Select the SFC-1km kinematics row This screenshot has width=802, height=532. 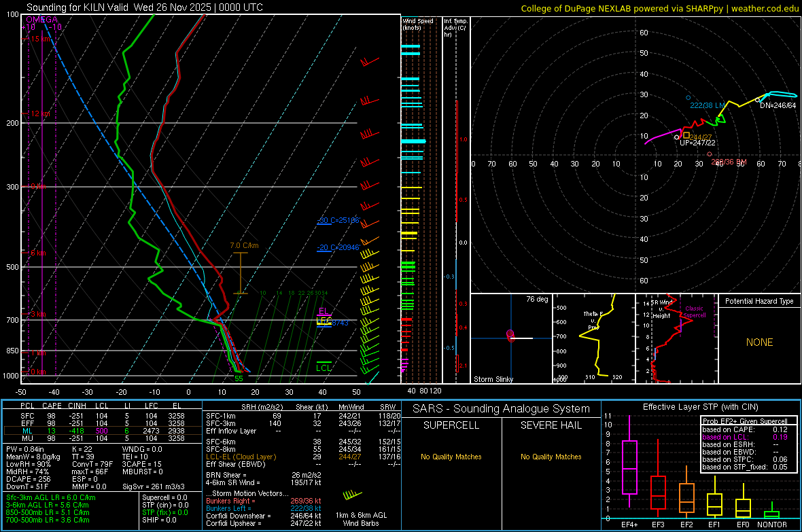[x=303, y=416]
